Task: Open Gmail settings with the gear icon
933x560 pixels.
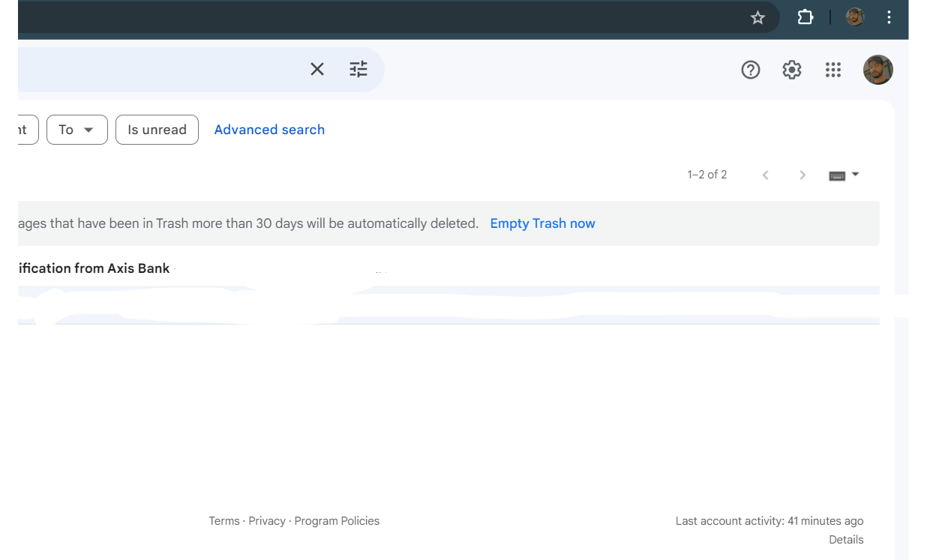Action: [x=791, y=69]
